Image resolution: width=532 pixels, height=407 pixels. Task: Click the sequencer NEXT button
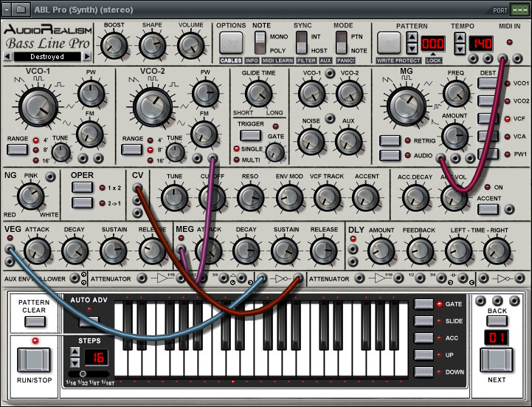(x=497, y=360)
